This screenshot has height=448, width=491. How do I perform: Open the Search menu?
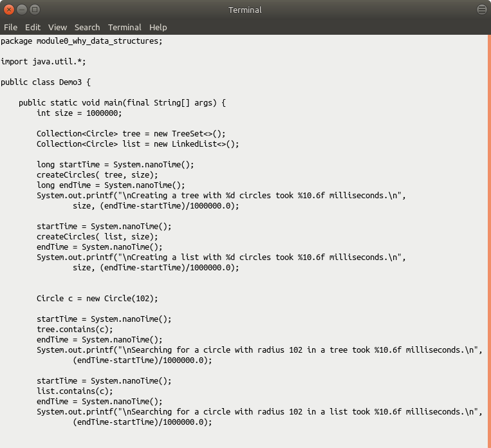(x=87, y=27)
